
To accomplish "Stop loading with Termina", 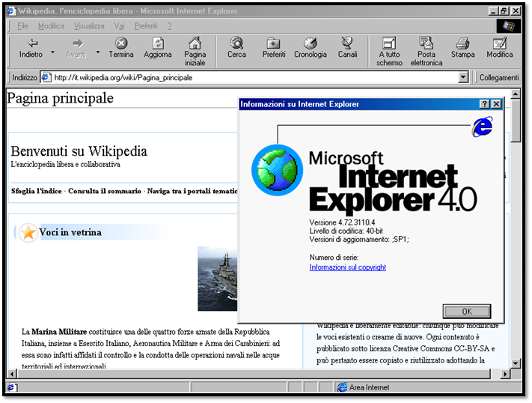I will coord(121,48).
